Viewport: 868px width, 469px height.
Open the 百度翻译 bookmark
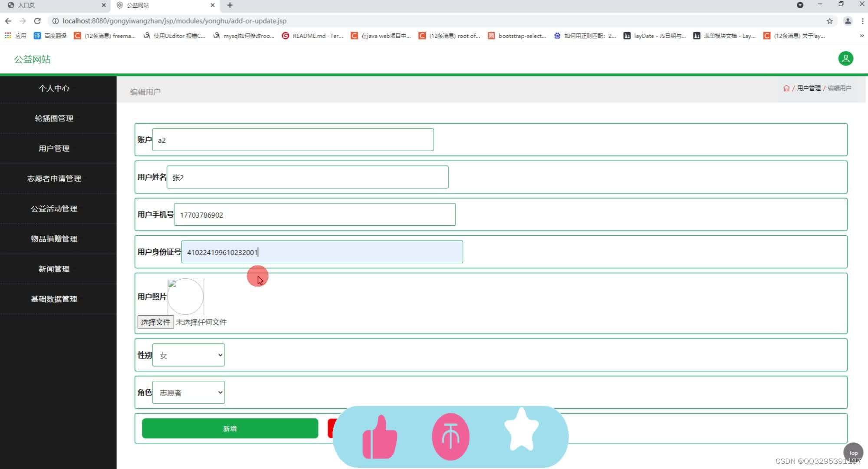tap(50, 36)
